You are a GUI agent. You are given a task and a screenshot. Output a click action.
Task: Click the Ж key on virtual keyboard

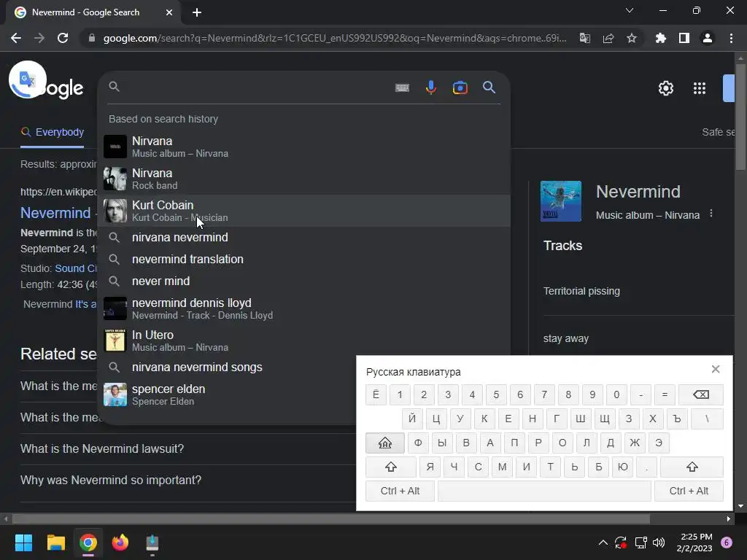(x=634, y=443)
